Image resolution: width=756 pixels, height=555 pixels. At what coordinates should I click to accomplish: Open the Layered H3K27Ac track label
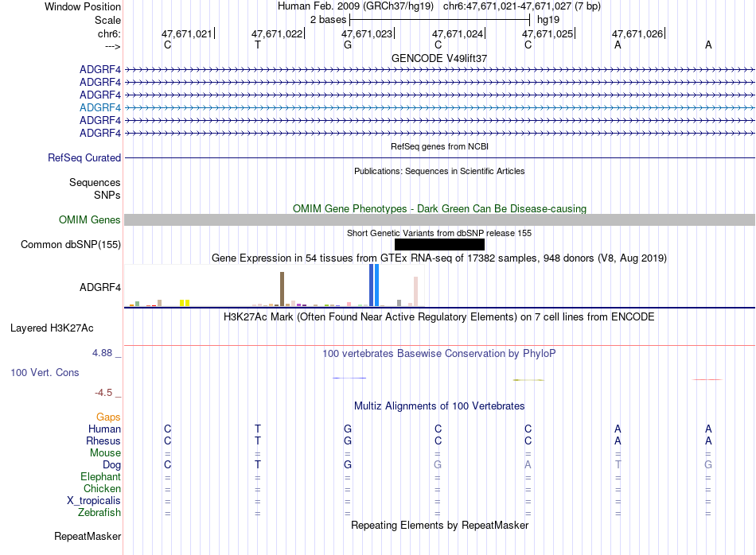pos(52,328)
